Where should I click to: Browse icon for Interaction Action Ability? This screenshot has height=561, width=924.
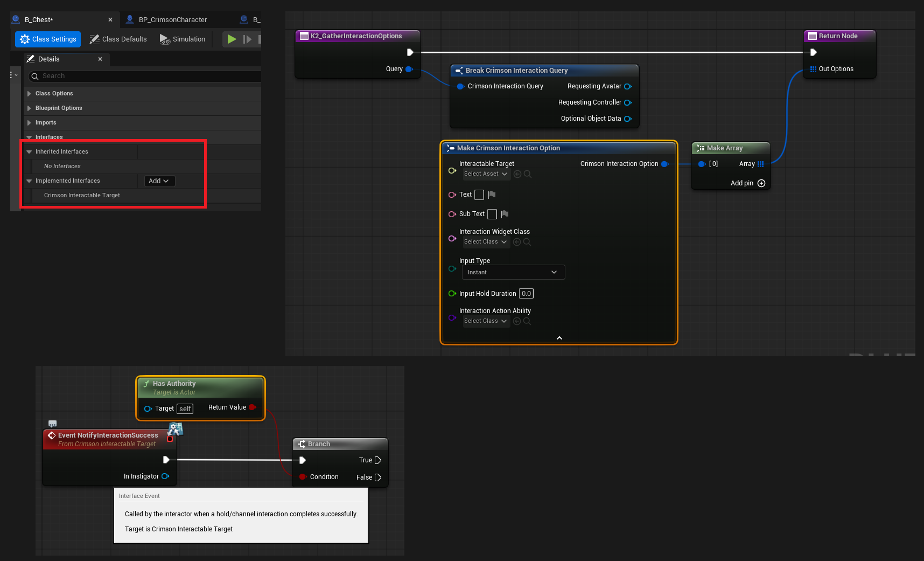527,321
